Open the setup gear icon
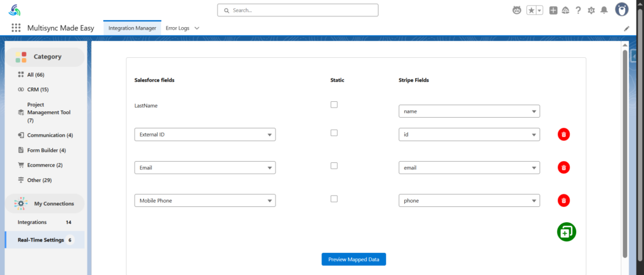 [591, 10]
